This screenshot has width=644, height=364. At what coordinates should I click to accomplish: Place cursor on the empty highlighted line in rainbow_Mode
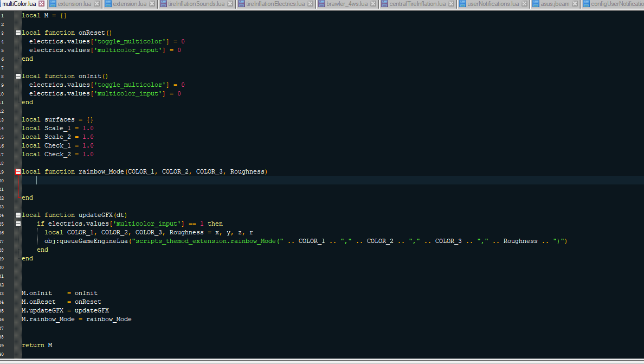coord(333,180)
